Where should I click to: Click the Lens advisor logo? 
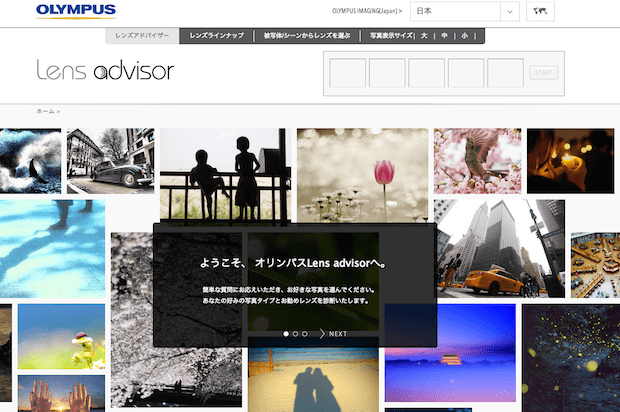tap(105, 71)
